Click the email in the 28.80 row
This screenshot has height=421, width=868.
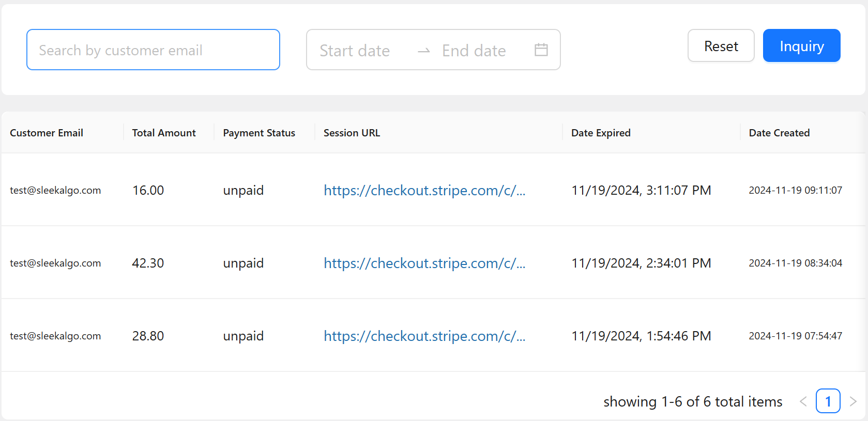click(55, 336)
